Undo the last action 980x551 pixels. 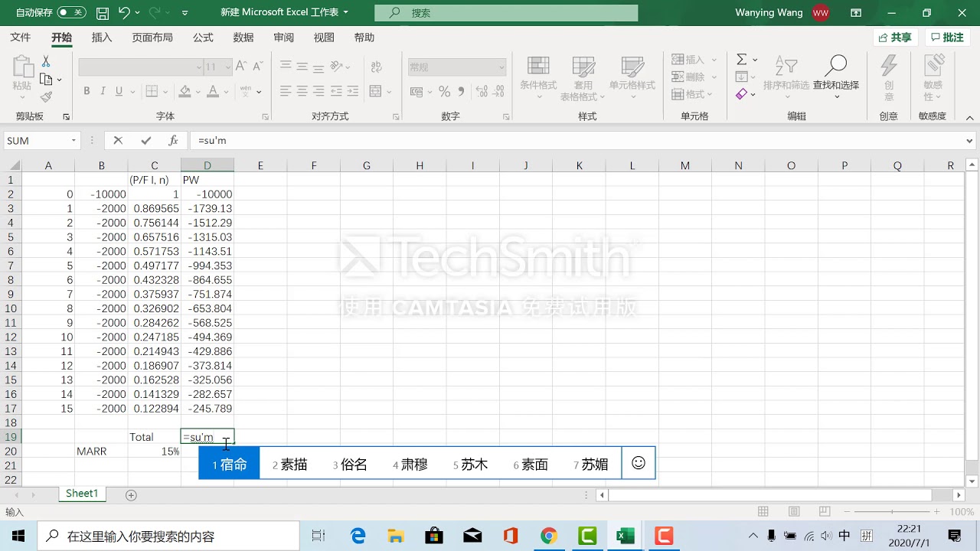[124, 13]
